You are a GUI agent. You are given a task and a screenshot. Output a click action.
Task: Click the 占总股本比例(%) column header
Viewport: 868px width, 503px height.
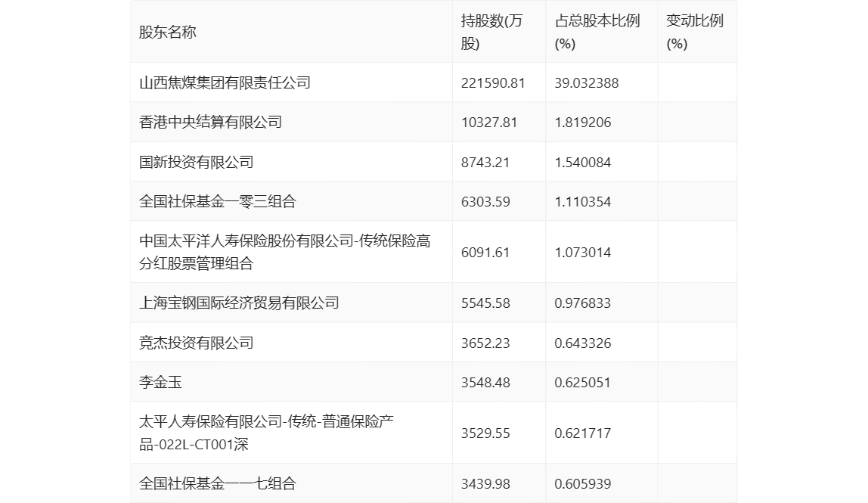597,32
